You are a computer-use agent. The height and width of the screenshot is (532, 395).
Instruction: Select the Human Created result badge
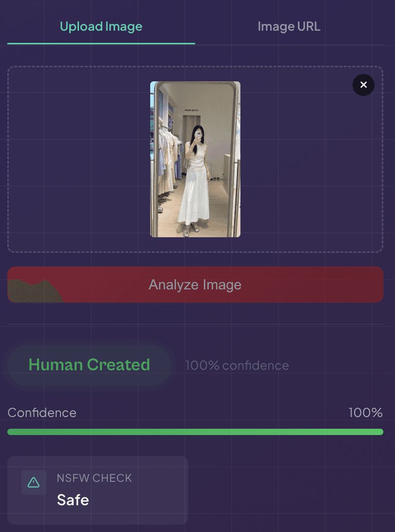(x=89, y=365)
